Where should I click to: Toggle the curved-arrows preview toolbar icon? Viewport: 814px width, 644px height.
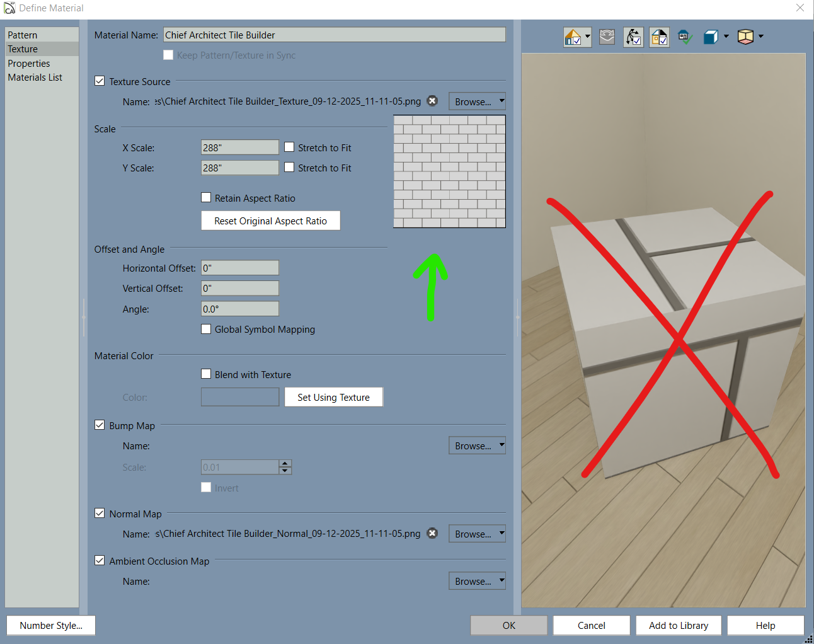point(633,37)
